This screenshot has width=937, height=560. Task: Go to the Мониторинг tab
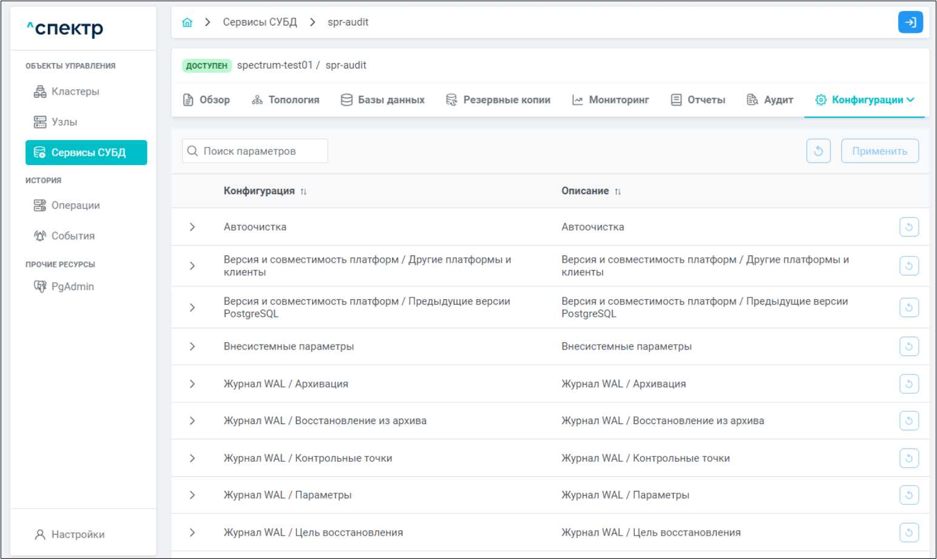tap(611, 100)
